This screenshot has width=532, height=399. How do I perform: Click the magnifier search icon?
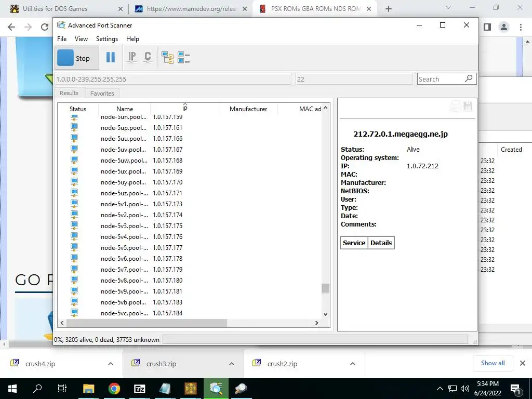tap(469, 79)
